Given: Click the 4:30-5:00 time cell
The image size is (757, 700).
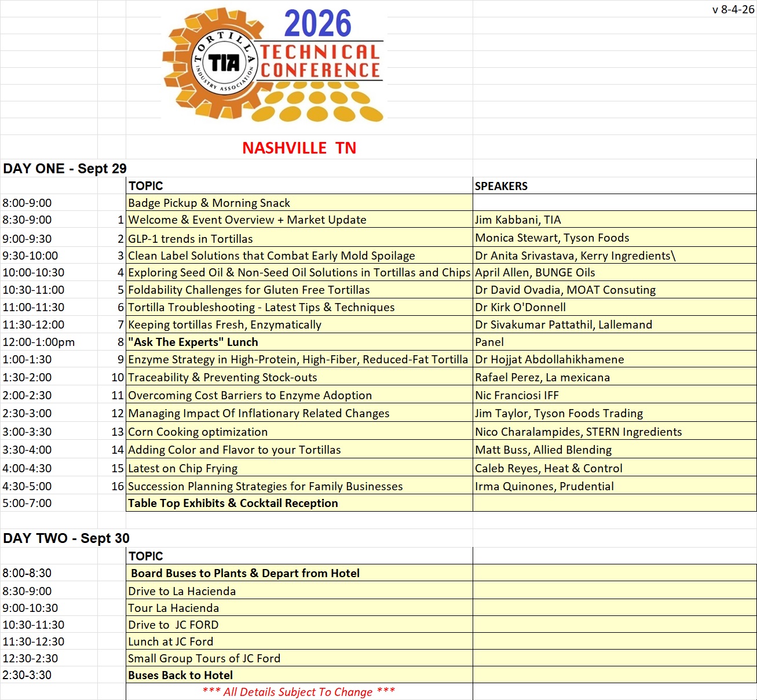Looking at the screenshot, I should [49, 486].
